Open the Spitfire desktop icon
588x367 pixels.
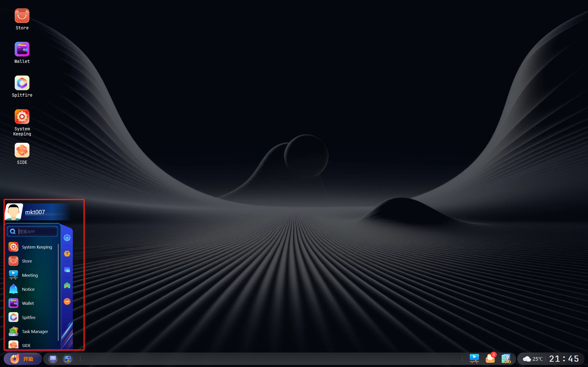(22, 86)
